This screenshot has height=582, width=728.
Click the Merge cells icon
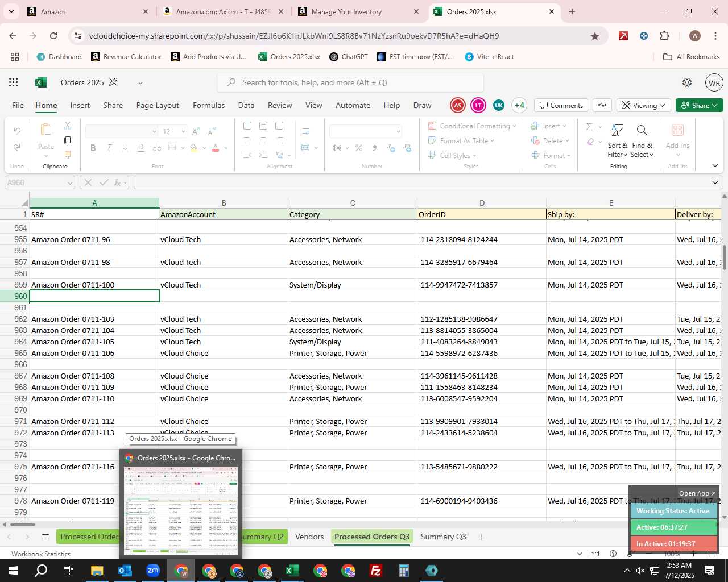(x=306, y=148)
